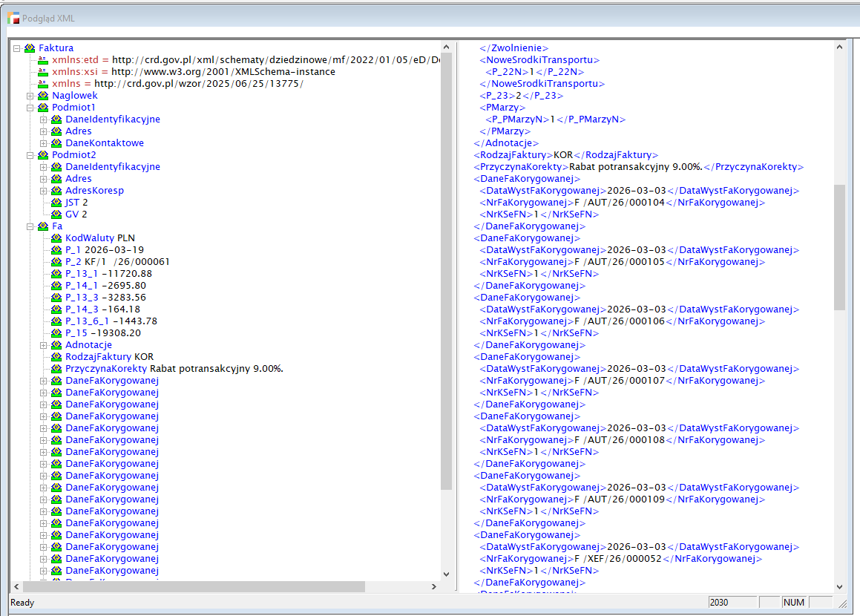Click the JST 2 element icon

click(x=57, y=203)
